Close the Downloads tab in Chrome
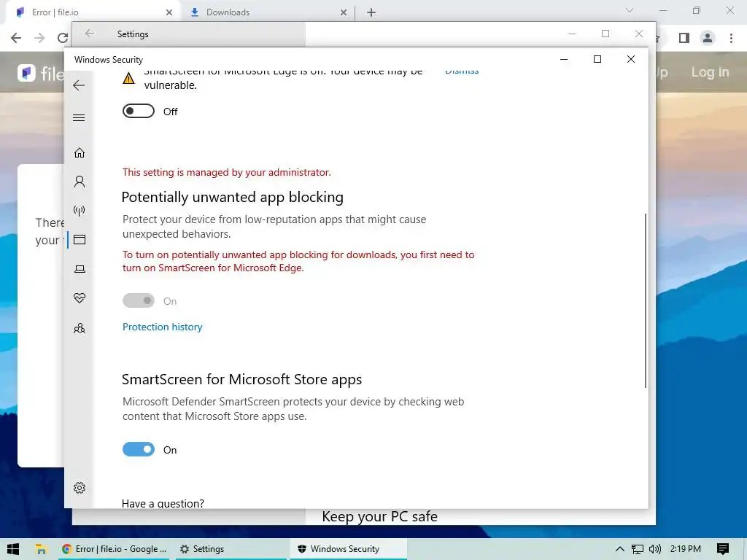747x560 pixels. coord(344,12)
